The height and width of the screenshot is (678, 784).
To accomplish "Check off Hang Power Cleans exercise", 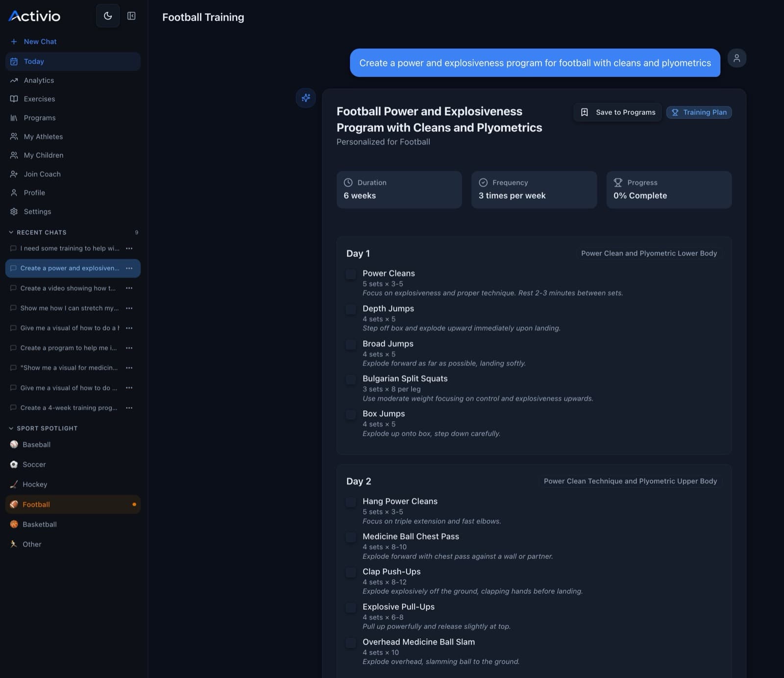I will click(351, 502).
